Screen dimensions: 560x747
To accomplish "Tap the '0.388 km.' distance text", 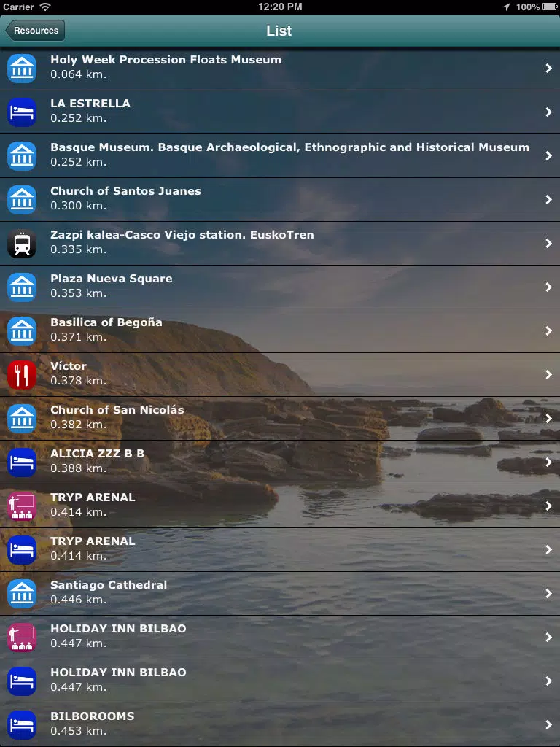I will point(79,468).
